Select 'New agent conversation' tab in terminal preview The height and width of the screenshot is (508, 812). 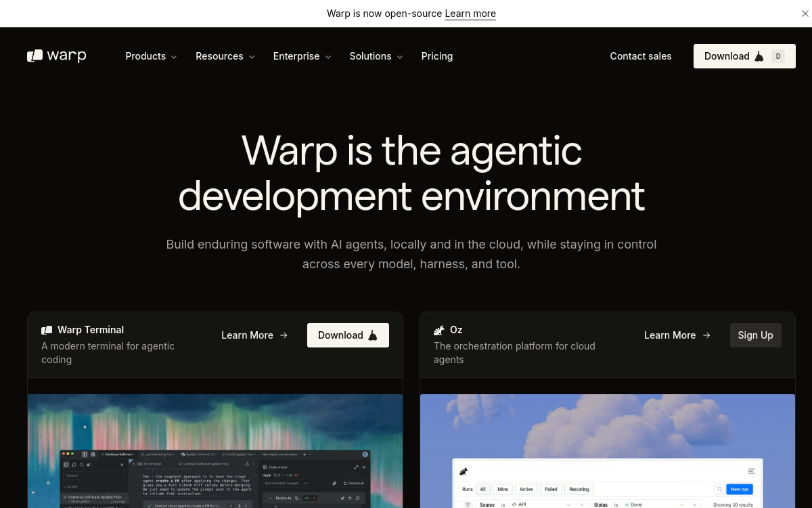tap(279, 454)
